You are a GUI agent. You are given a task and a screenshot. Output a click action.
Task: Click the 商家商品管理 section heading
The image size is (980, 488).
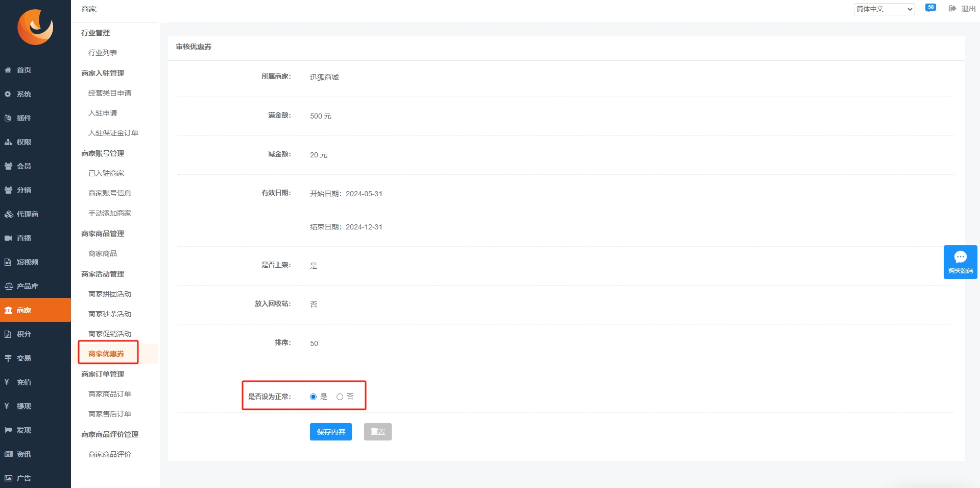(103, 234)
